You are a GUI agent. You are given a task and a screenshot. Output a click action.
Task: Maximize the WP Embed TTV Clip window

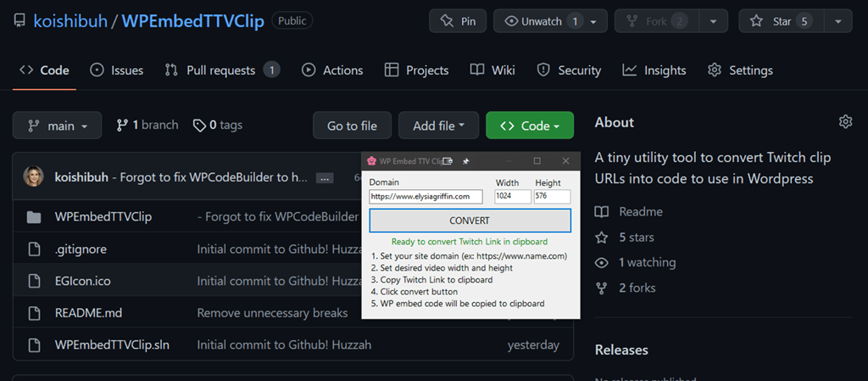[537, 161]
